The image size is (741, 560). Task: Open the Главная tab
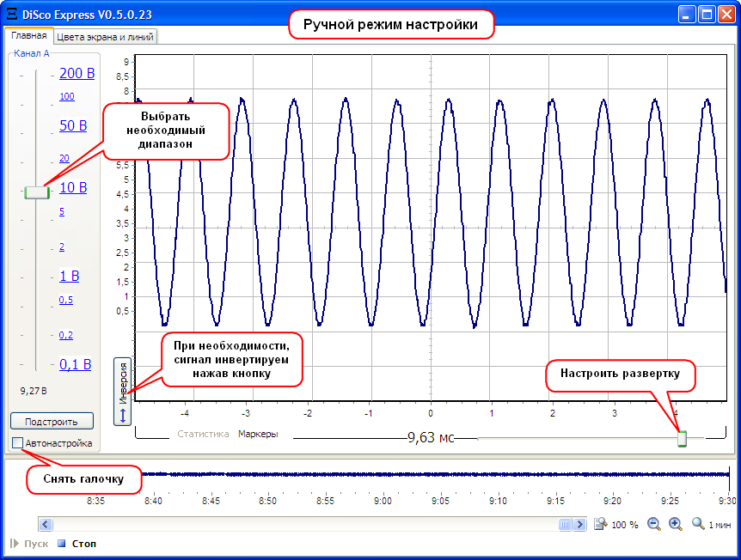28,36
